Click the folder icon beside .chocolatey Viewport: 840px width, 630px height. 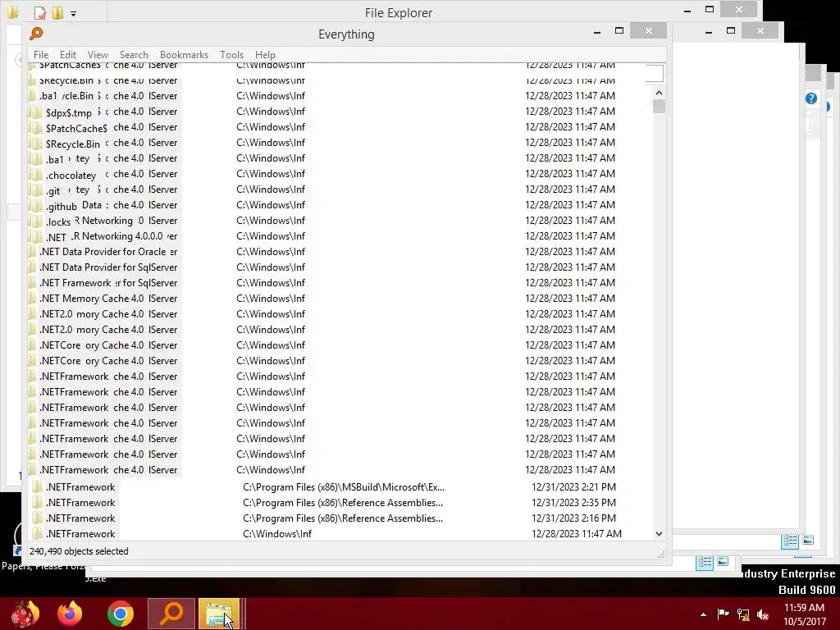tap(36, 175)
